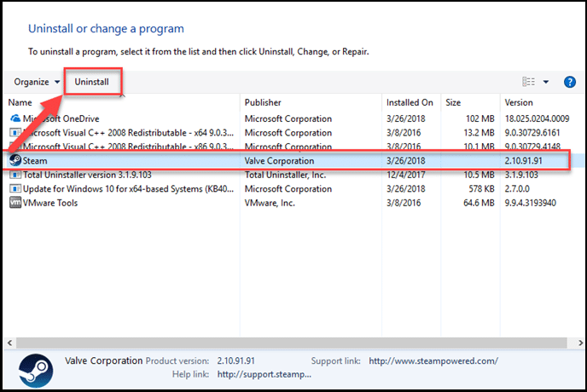Click the 2.7.0.0 version cell
Image resolution: width=587 pixels, height=392 pixels.
(x=517, y=189)
